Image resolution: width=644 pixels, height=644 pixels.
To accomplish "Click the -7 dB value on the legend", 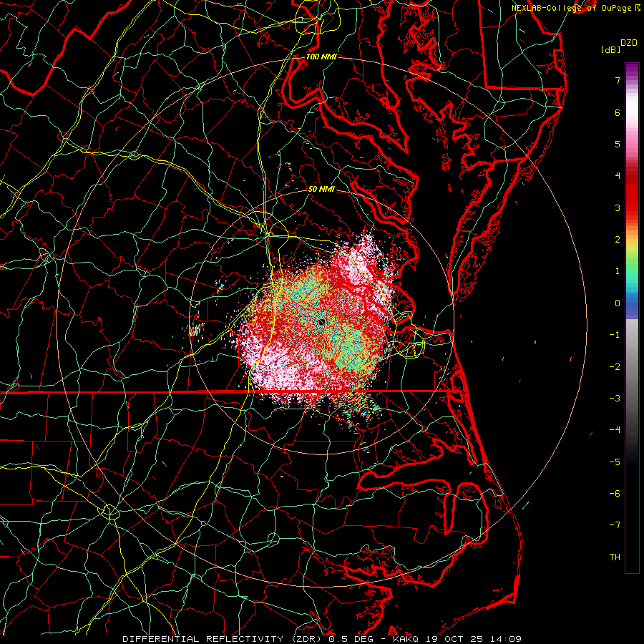I will [x=615, y=525].
